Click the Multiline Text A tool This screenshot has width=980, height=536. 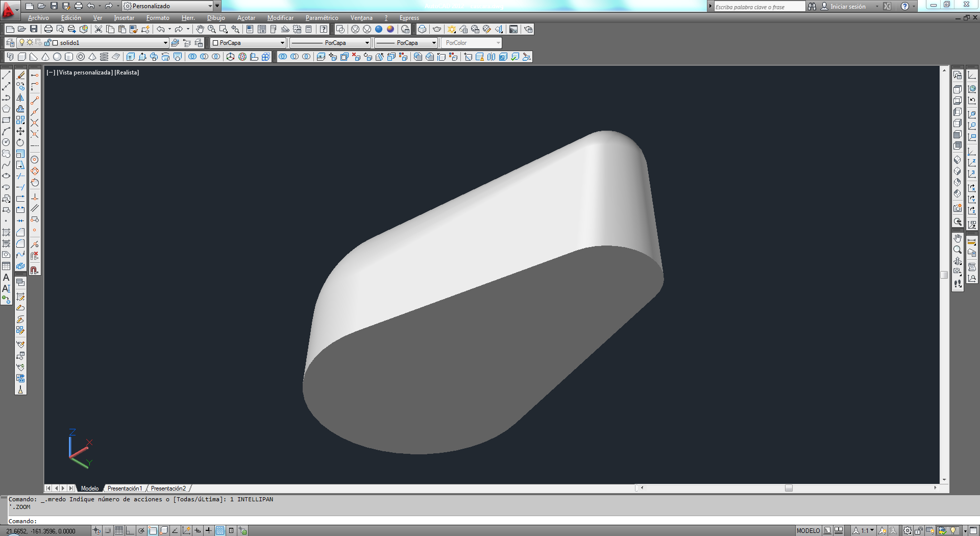(6, 277)
